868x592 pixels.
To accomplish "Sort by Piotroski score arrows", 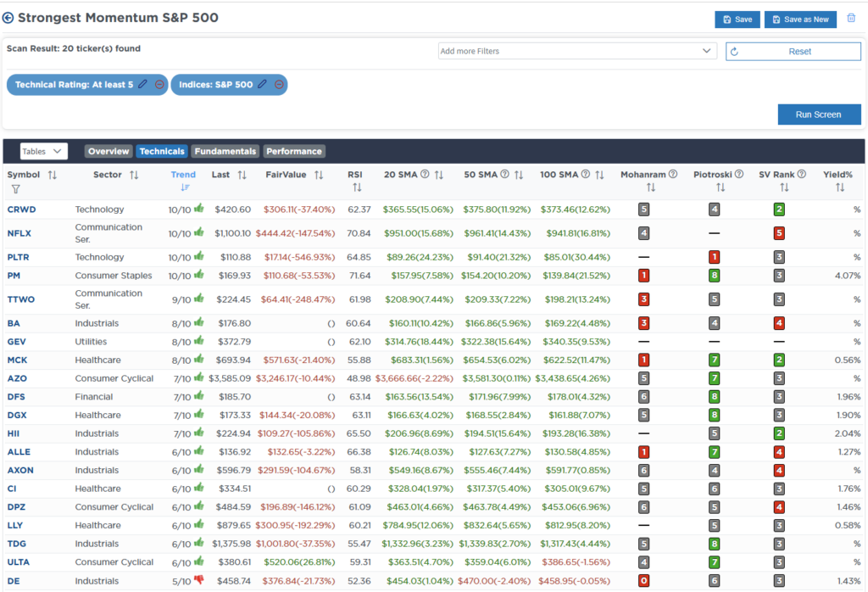I will [x=721, y=187].
